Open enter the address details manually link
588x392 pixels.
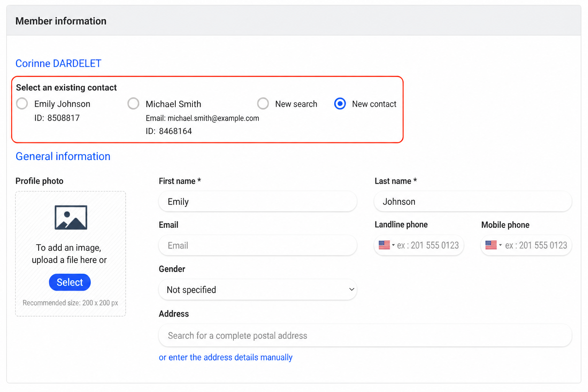tap(225, 357)
